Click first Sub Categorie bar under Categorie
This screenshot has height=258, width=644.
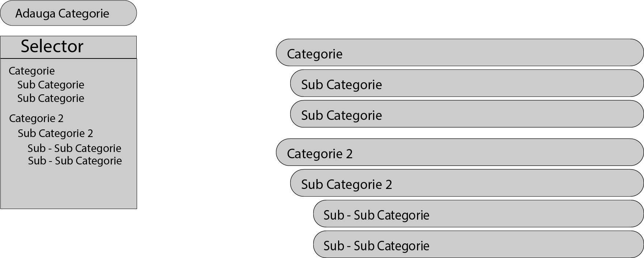[x=467, y=83]
